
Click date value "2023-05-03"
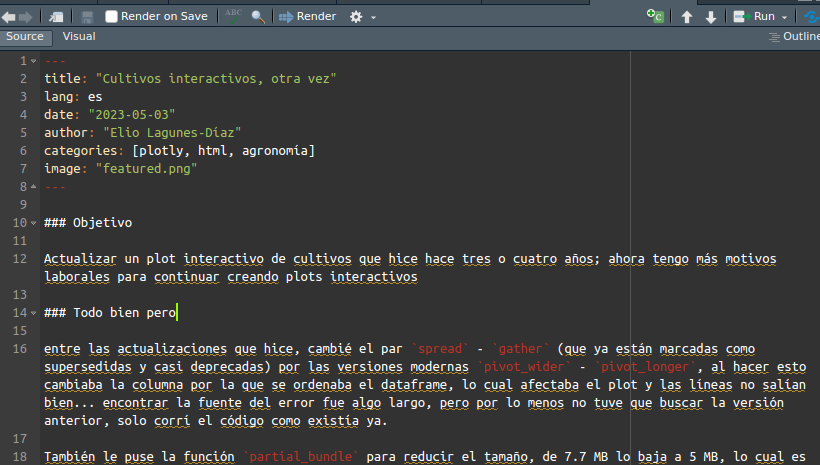(132, 115)
